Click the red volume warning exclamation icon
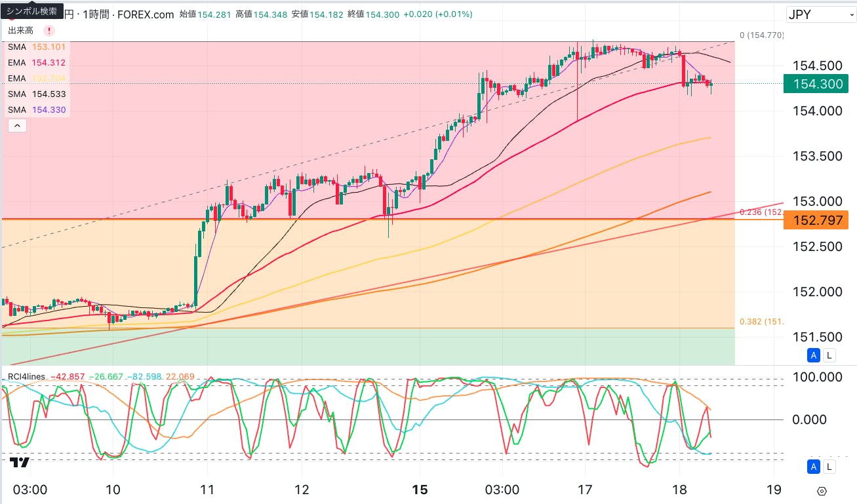 click(49, 31)
